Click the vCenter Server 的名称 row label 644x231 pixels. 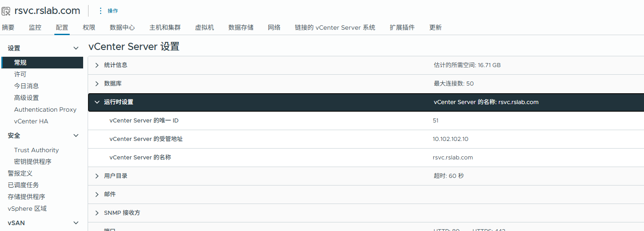click(x=140, y=158)
